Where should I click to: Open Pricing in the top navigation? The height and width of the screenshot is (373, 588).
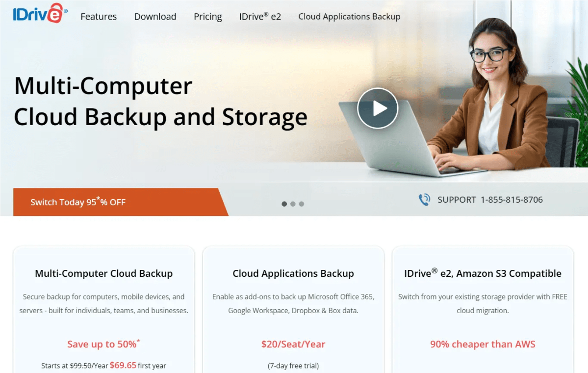pyautogui.click(x=207, y=17)
